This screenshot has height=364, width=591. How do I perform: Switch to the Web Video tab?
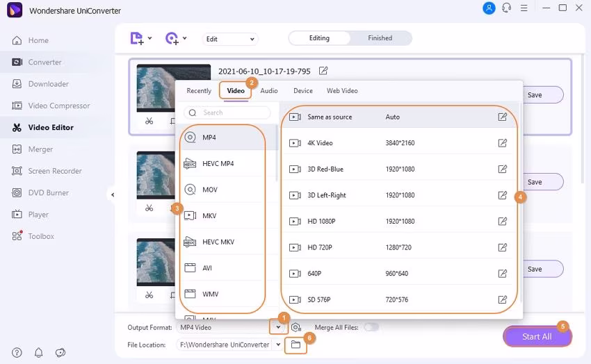(x=342, y=91)
